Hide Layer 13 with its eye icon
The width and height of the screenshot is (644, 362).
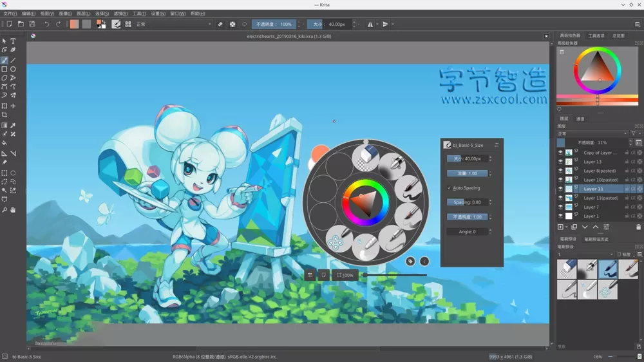coord(560,162)
